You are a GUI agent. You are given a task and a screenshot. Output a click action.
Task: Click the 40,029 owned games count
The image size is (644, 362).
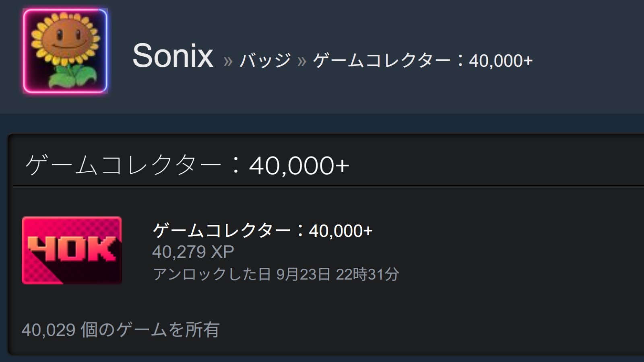(x=49, y=330)
